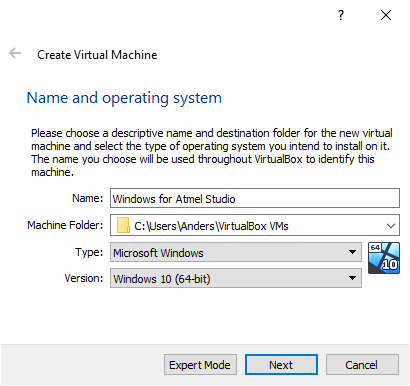Viewport: 410px width, 386px height.
Task: Click the Windows 10 64-bit OS icon
Action: (x=384, y=258)
